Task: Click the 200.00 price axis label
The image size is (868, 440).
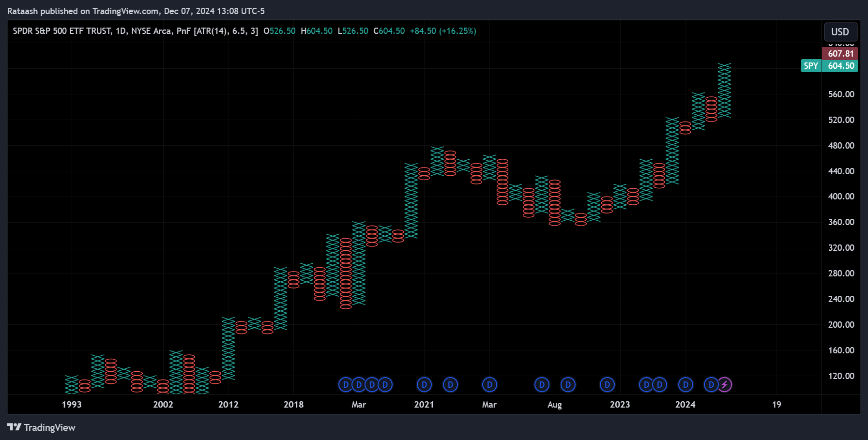Action: (841, 325)
